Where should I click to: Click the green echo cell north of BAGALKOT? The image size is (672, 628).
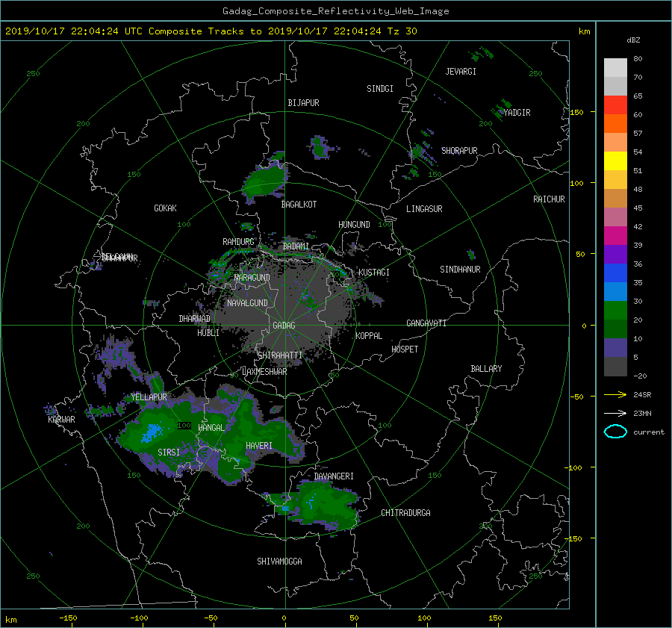(265, 182)
